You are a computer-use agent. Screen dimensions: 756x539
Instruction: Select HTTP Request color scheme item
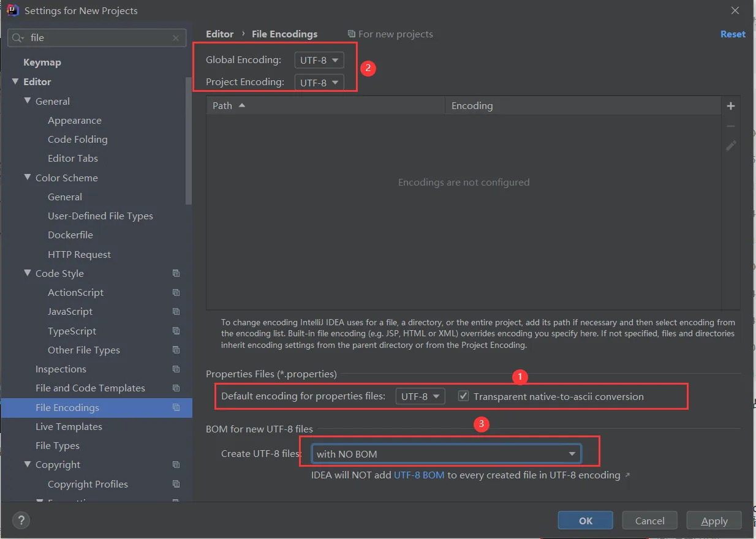click(x=80, y=255)
